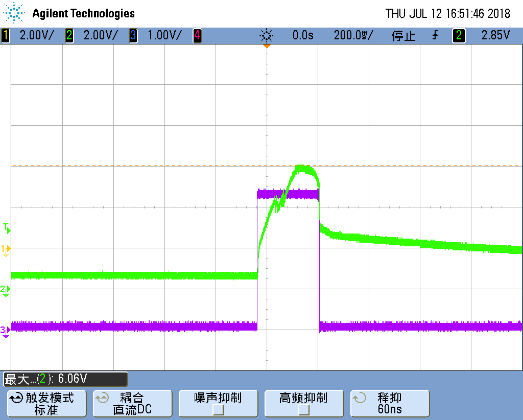
Task: Click the knob icon on 触发模式 softkey
Action: 16,398
